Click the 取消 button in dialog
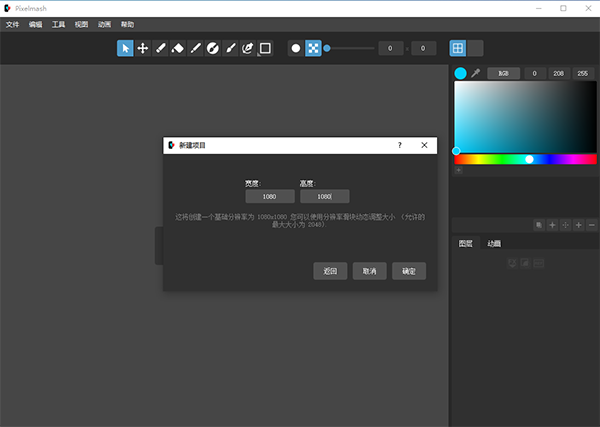Image resolution: width=600 pixels, height=427 pixels. coord(369,271)
